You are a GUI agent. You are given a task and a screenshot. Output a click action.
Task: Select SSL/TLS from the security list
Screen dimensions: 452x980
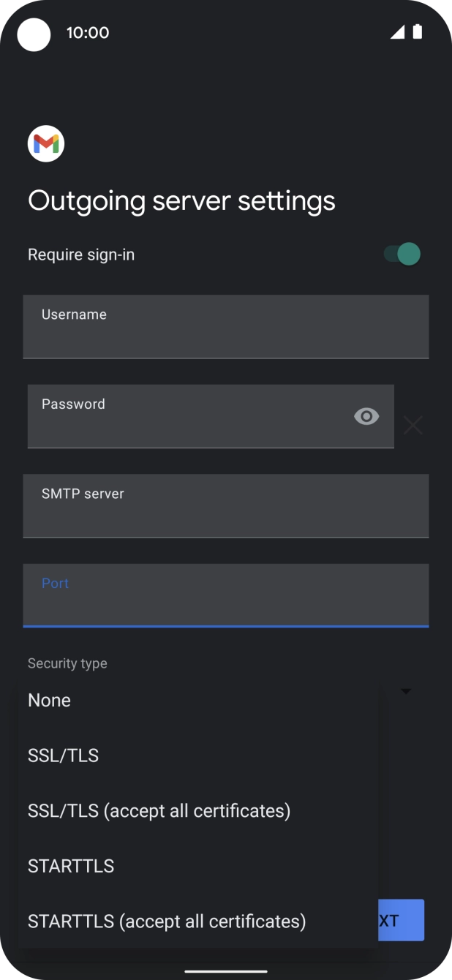tap(63, 755)
